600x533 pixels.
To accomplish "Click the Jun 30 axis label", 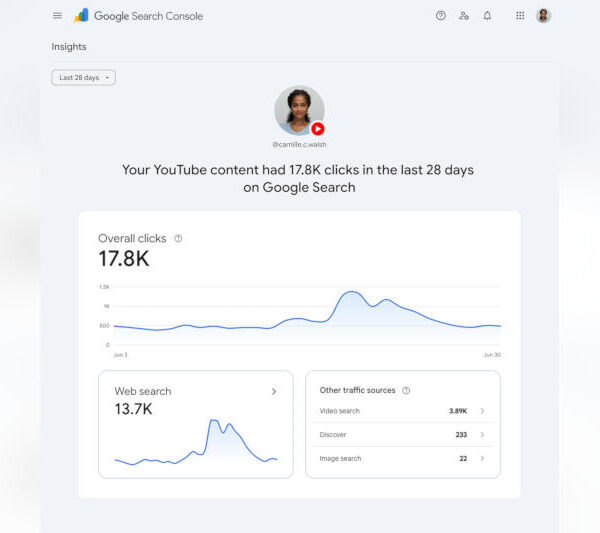I will 492,355.
